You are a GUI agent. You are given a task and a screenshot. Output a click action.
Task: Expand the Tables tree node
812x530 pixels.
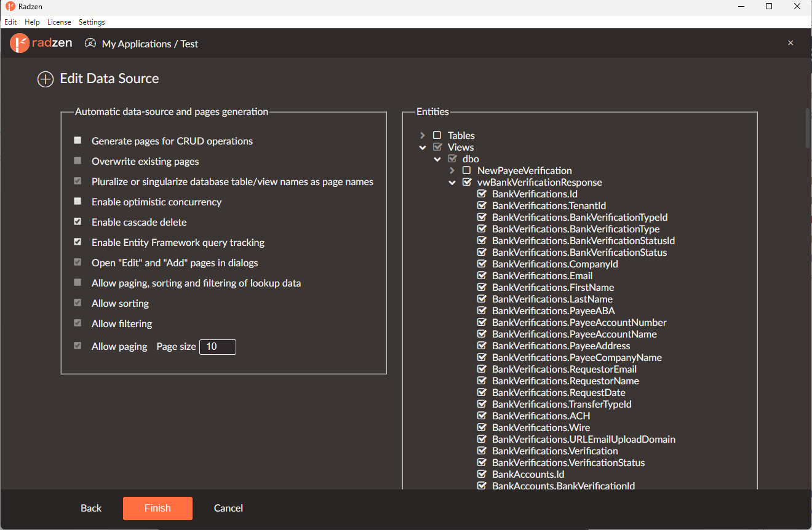coord(423,135)
